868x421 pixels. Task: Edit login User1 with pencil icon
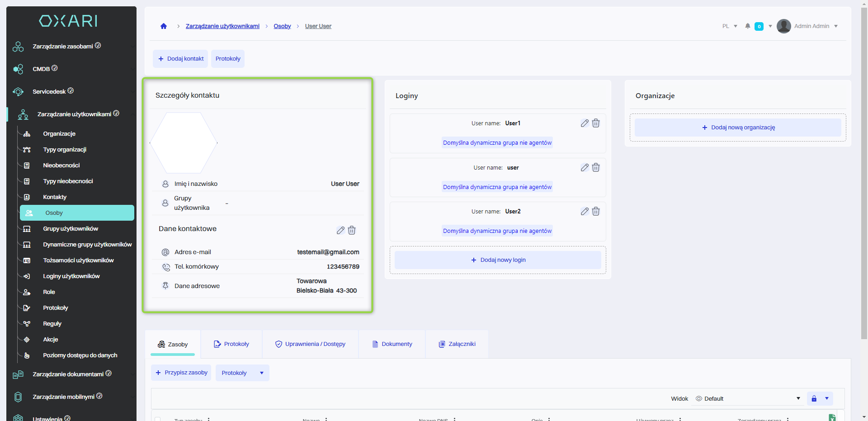point(585,123)
